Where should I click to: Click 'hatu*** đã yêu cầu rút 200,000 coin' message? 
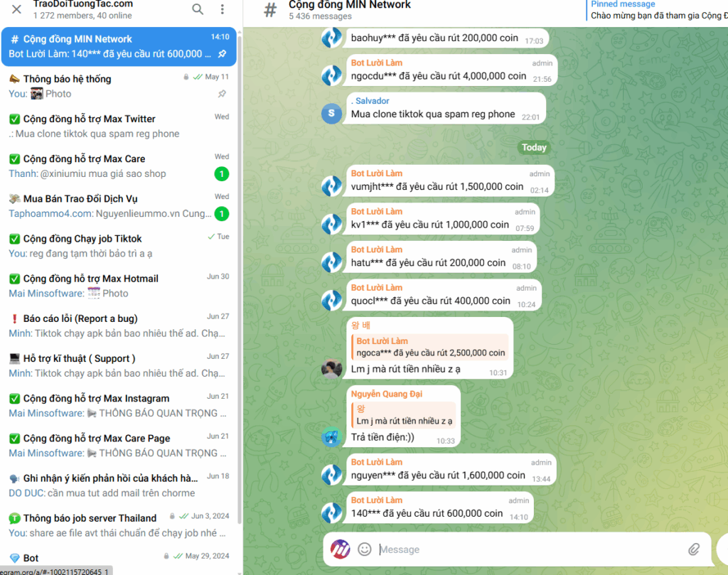[x=428, y=263]
